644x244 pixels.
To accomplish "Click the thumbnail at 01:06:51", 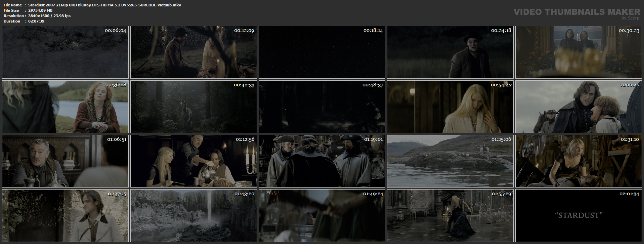I will pos(66,161).
